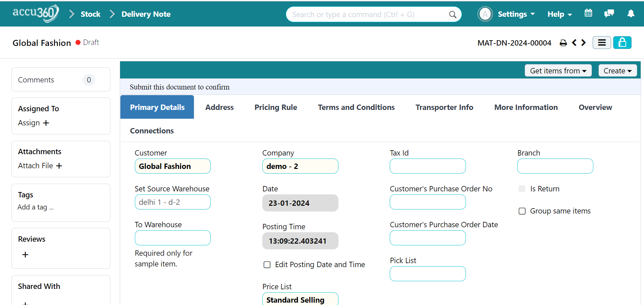Switch to the Pricing Rule tab
Image resolution: width=644 pixels, height=305 pixels.
(276, 107)
